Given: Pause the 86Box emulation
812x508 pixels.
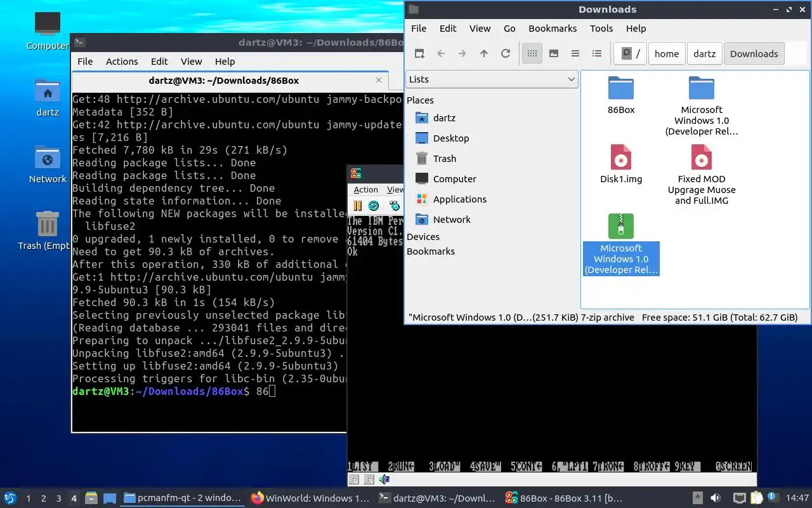Looking at the screenshot, I should pyautogui.click(x=357, y=206).
